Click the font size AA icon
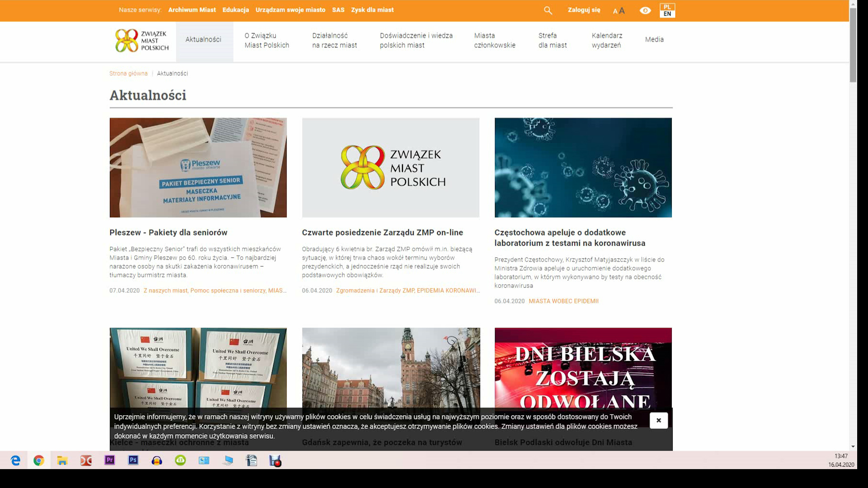 point(619,10)
